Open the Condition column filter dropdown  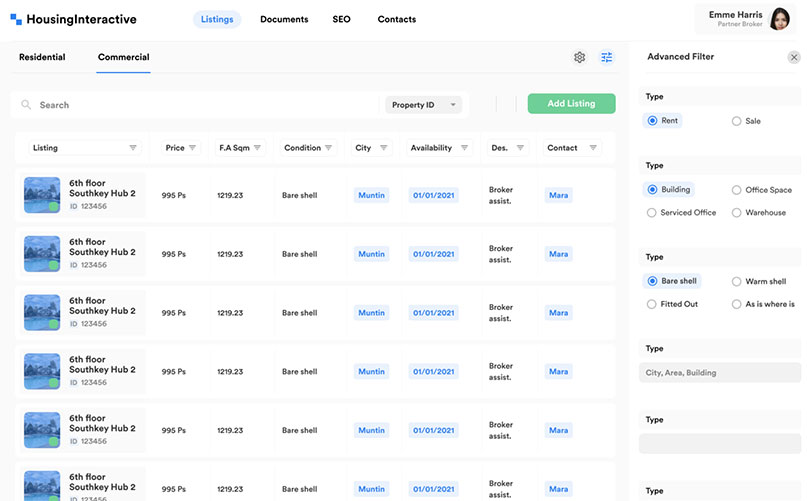(x=329, y=148)
